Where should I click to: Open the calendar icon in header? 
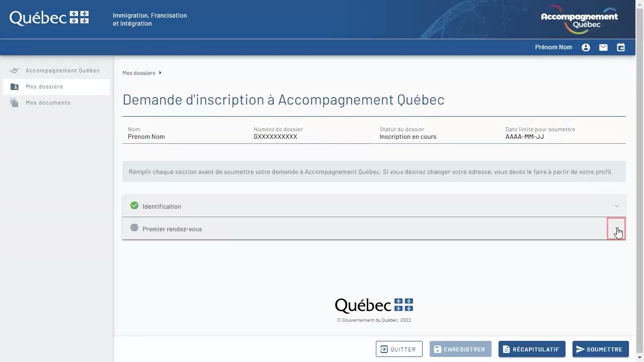click(x=621, y=47)
